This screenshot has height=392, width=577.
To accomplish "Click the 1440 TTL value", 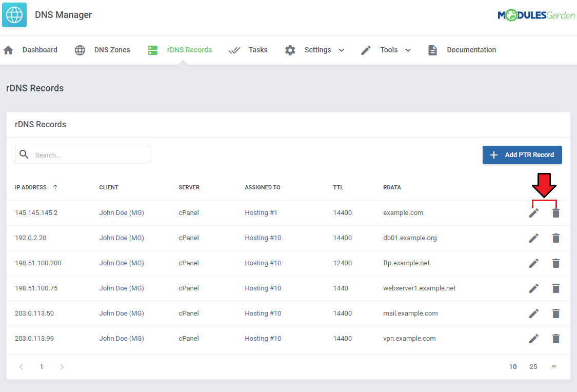I will click(x=341, y=288).
